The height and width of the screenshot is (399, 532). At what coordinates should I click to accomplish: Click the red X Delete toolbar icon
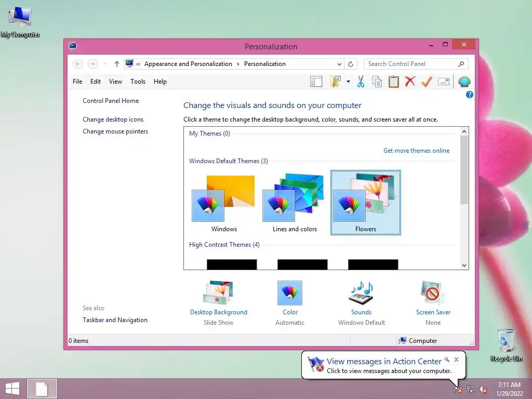pos(410,82)
